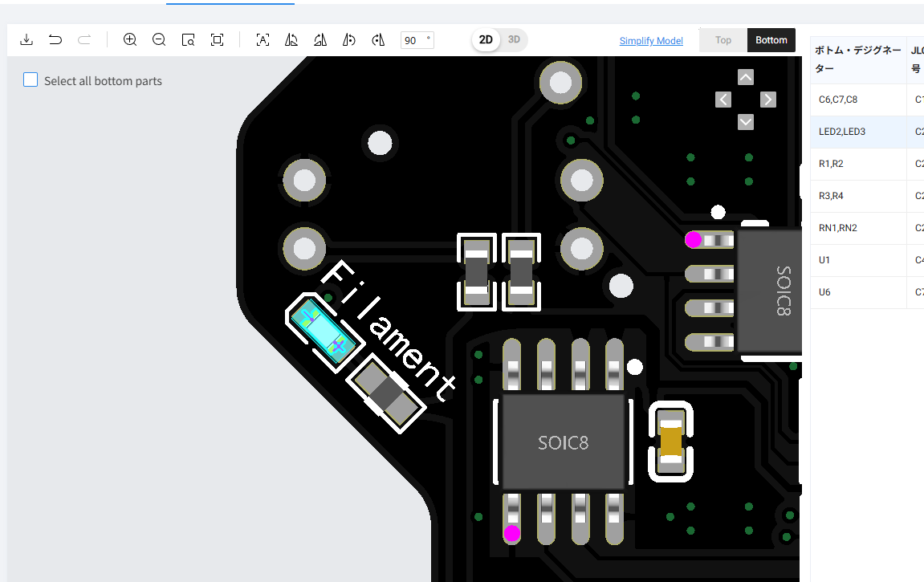Zoom out with the magnifier minus icon
This screenshot has width=924, height=582.
[159, 39]
